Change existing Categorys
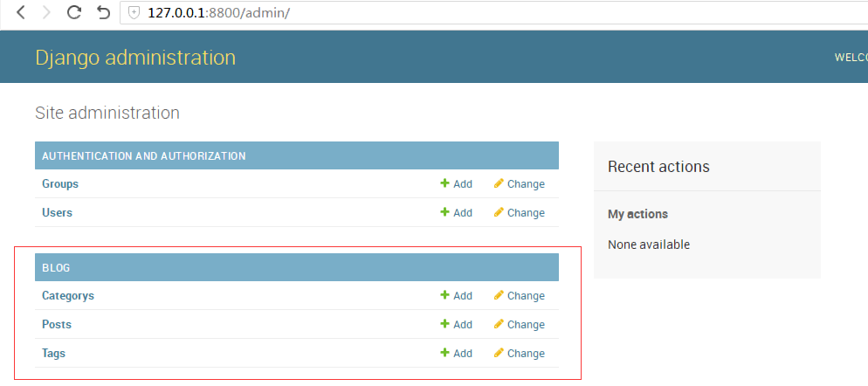868x386 pixels. pos(520,296)
